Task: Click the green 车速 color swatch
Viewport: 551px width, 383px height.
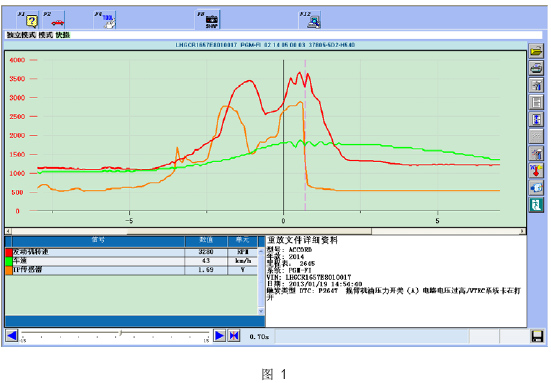Action: click(9, 261)
